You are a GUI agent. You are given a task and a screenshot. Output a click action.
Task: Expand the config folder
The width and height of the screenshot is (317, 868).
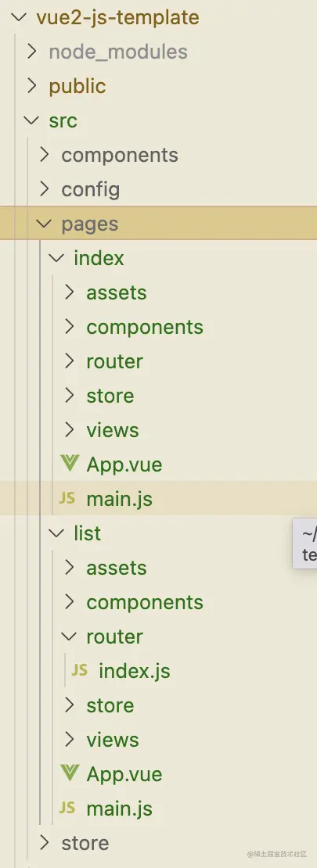click(45, 189)
